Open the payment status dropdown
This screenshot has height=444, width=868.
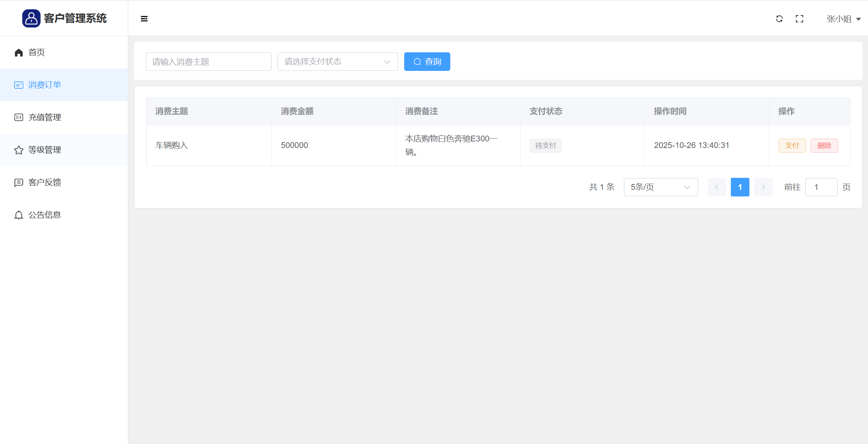click(x=338, y=62)
